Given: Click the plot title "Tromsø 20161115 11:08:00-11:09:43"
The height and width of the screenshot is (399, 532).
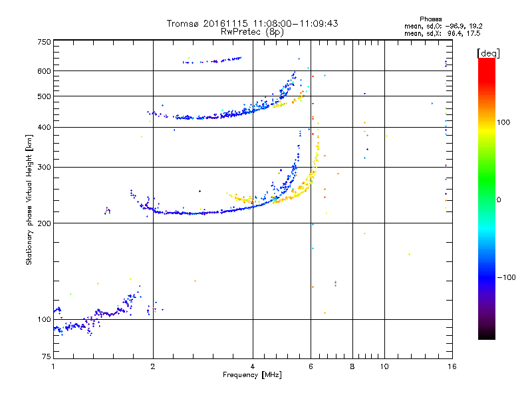Looking at the screenshot, I should coord(252,23).
